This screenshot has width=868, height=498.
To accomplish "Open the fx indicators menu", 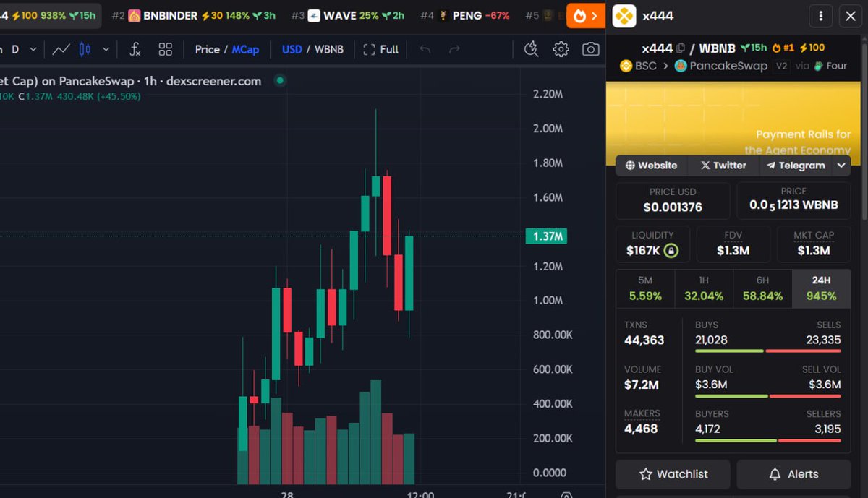I will click(135, 49).
